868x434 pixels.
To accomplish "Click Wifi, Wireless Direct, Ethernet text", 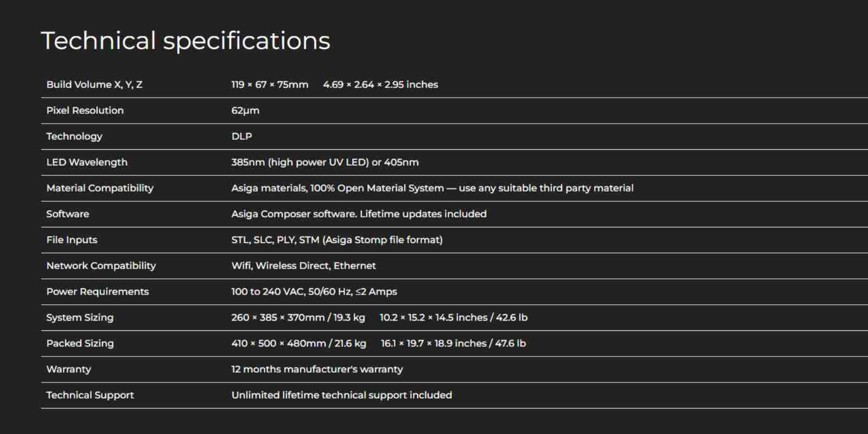I will (304, 266).
